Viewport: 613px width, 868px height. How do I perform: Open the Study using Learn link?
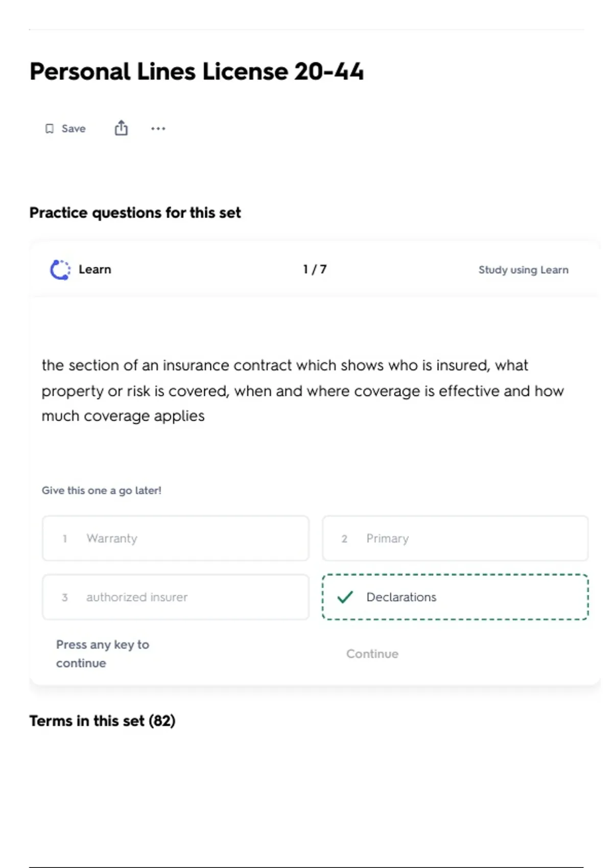point(523,270)
